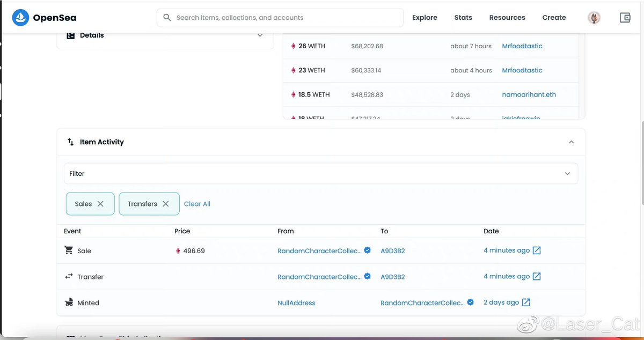The height and width of the screenshot is (340, 644).
Task: Open the Stats menu
Action: point(463,18)
